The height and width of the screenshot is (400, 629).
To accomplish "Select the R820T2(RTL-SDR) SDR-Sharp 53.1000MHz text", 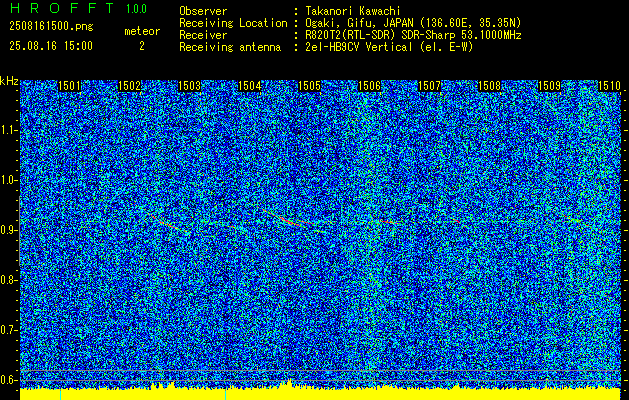I will (x=413, y=35).
